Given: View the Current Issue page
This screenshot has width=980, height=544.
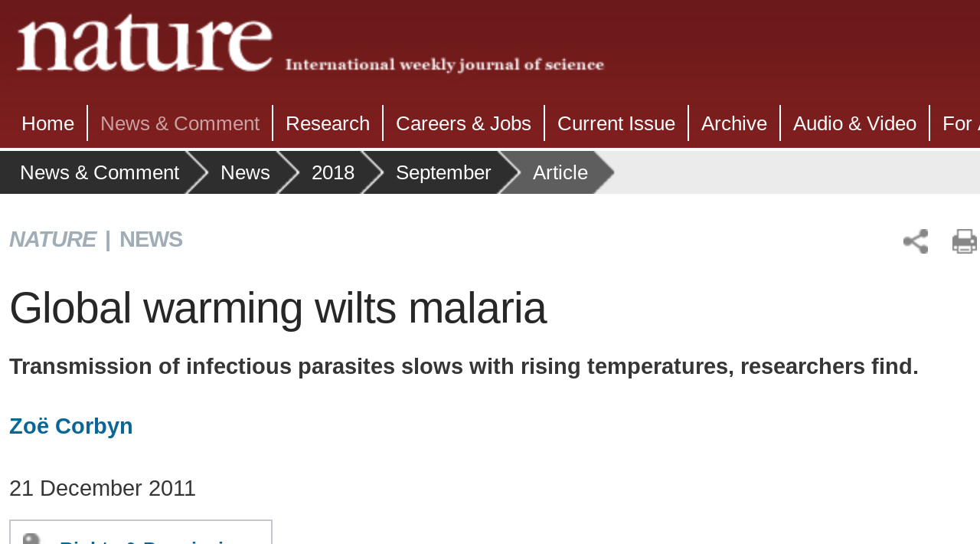Looking at the screenshot, I should coord(616,123).
